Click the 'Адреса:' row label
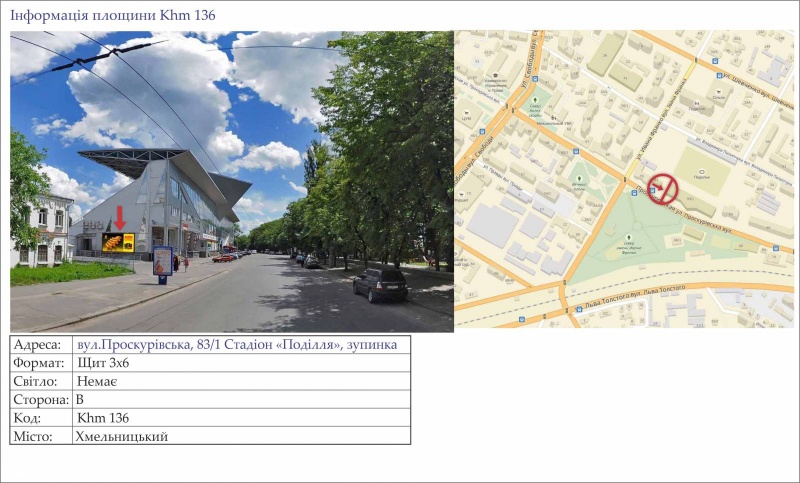The height and width of the screenshot is (483, 800). [38, 345]
